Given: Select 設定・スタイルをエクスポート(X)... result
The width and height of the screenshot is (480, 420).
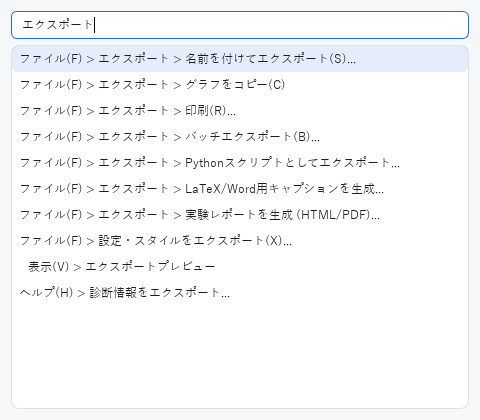Looking at the screenshot, I should point(240,241).
